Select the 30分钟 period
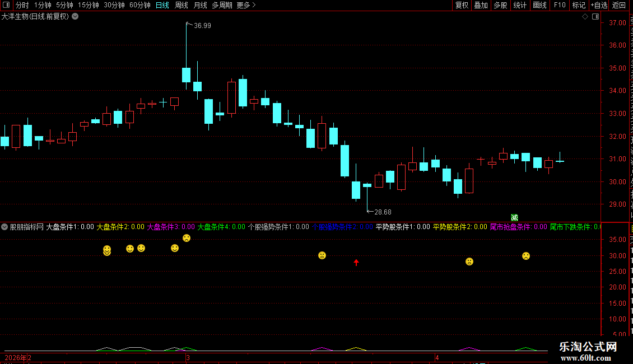633x364 pixels. (x=114, y=5)
